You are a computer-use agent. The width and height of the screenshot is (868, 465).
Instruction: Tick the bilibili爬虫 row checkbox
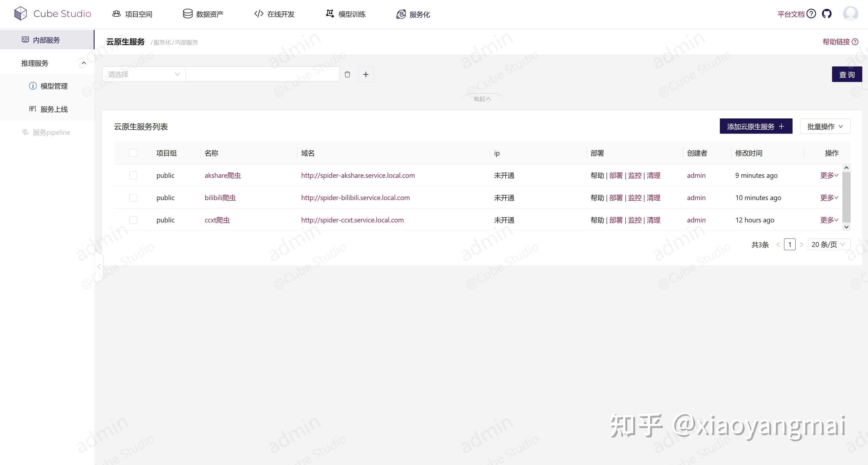tap(133, 198)
